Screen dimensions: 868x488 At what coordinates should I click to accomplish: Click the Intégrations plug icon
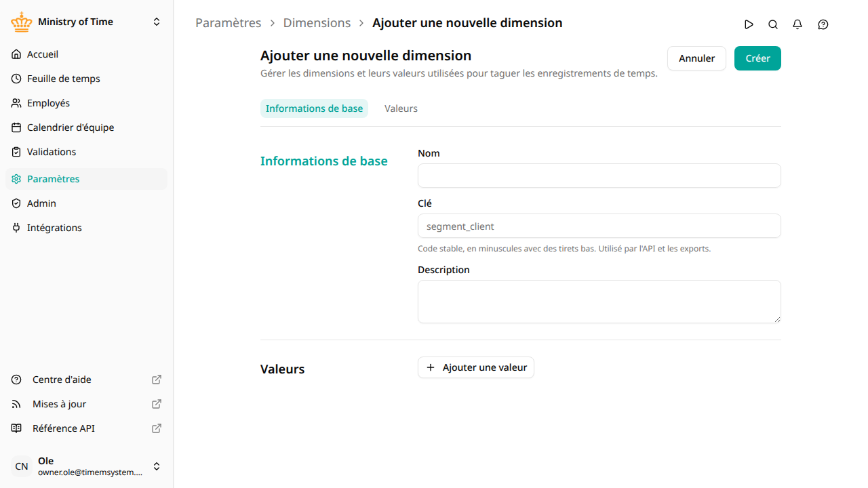pos(16,228)
